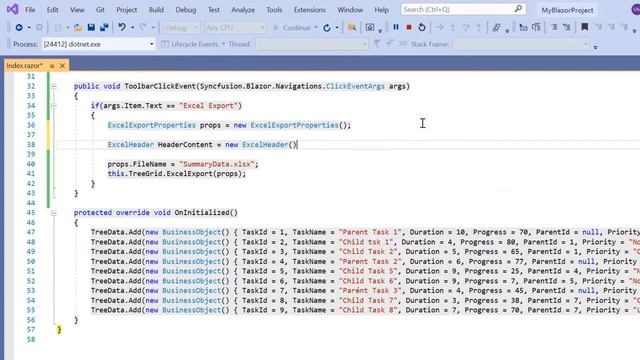Click the Step Into icon
This screenshot has width=640, height=360.
click(453, 27)
